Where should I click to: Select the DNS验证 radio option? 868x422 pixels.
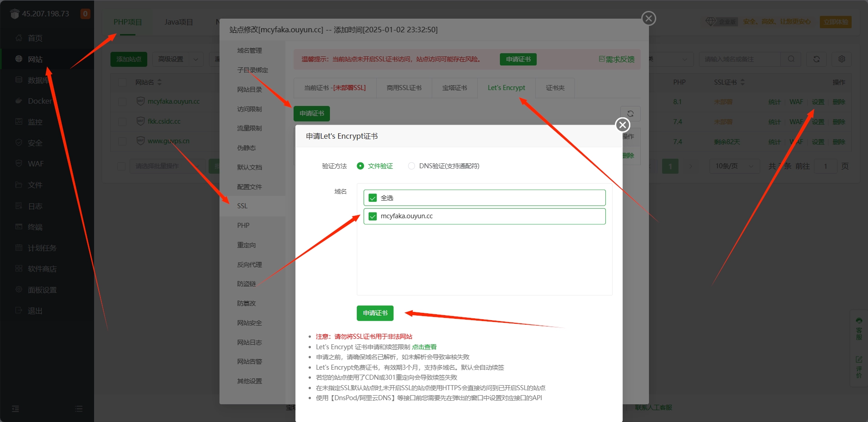tap(411, 166)
